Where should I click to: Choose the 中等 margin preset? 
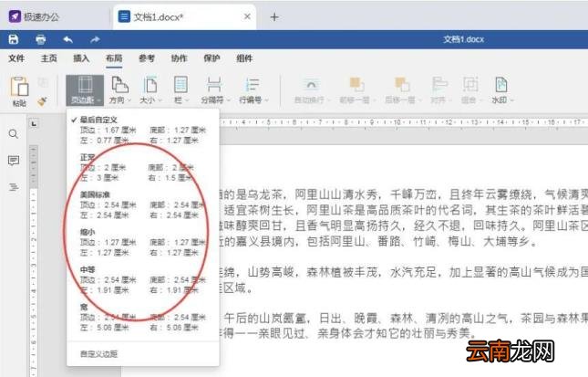143,279
